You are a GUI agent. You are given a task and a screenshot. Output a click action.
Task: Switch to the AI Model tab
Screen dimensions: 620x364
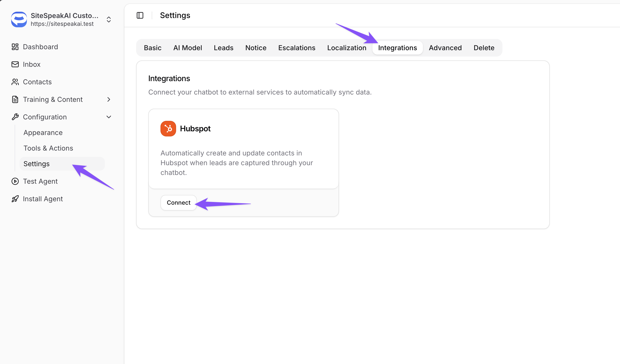188,48
